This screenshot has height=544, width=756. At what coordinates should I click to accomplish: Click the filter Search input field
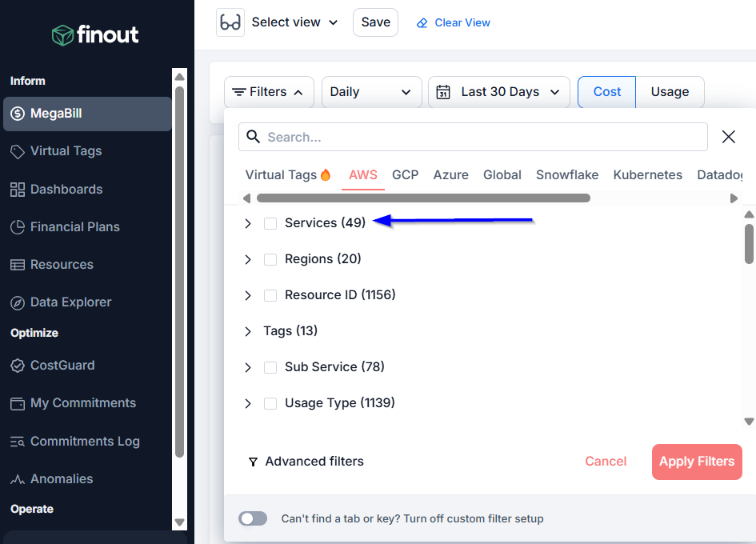[x=473, y=137]
